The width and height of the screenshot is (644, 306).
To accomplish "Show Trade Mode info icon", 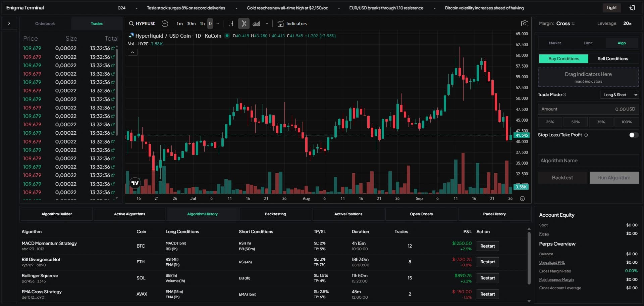I will [564, 95].
